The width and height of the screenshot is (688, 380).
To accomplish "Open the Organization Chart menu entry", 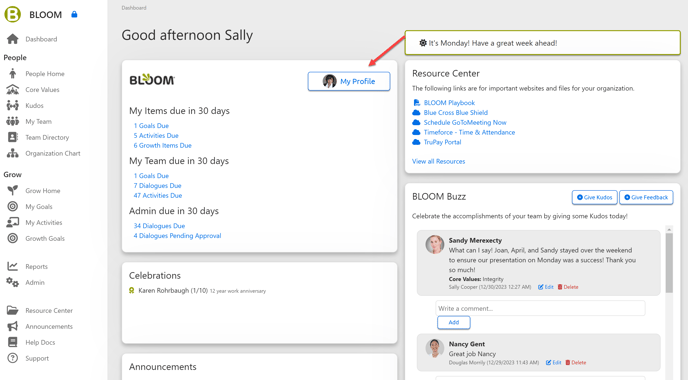I will [53, 153].
